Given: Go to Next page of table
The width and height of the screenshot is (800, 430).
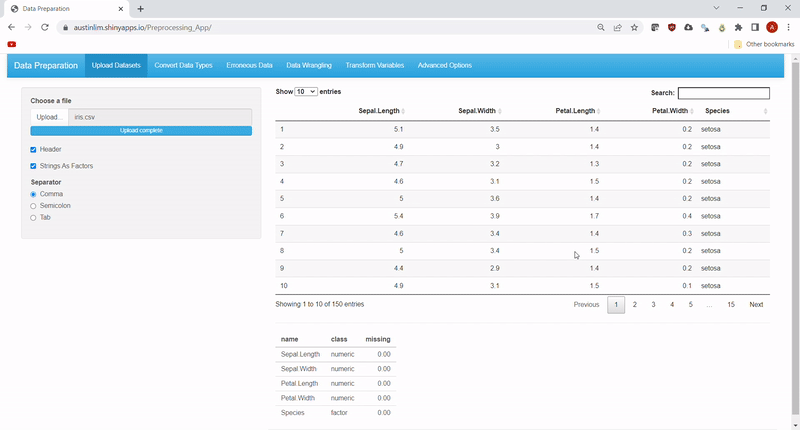Looking at the screenshot, I should (756, 305).
